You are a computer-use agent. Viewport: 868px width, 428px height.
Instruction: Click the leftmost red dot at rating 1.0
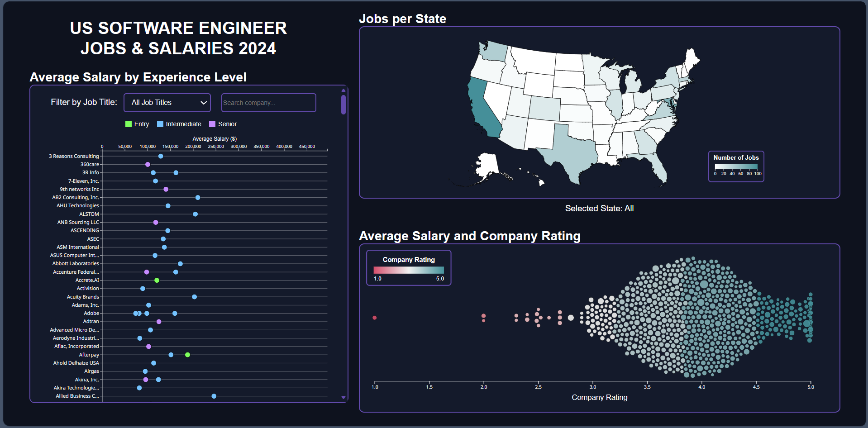pyautogui.click(x=374, y=318)
